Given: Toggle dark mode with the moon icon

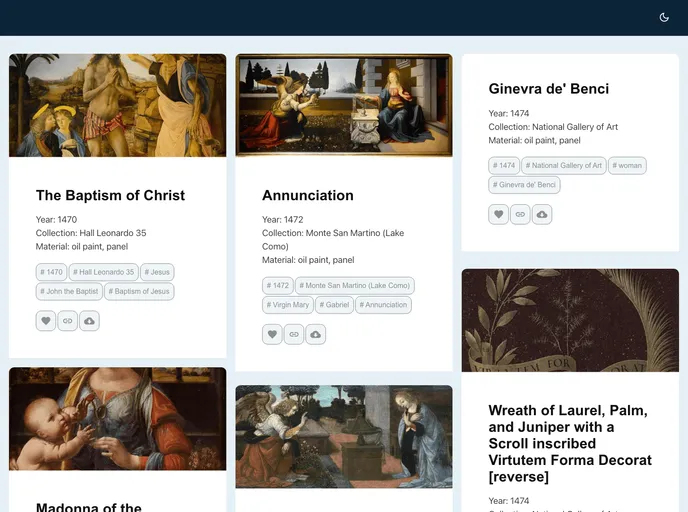Looking at the screenshot, I should 664,18.
